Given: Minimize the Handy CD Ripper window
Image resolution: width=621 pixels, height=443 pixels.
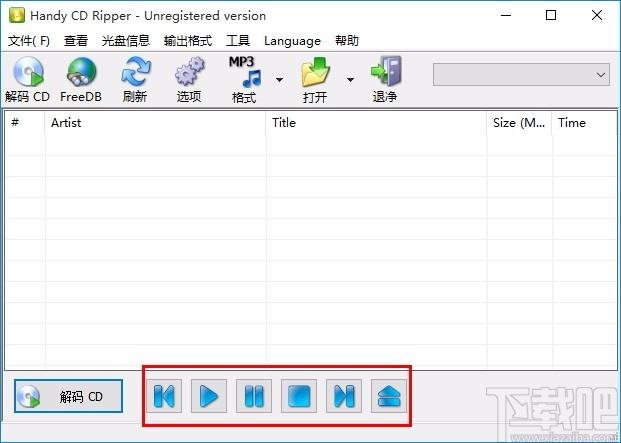Looking at the screenshot, I should coord(506,15).
